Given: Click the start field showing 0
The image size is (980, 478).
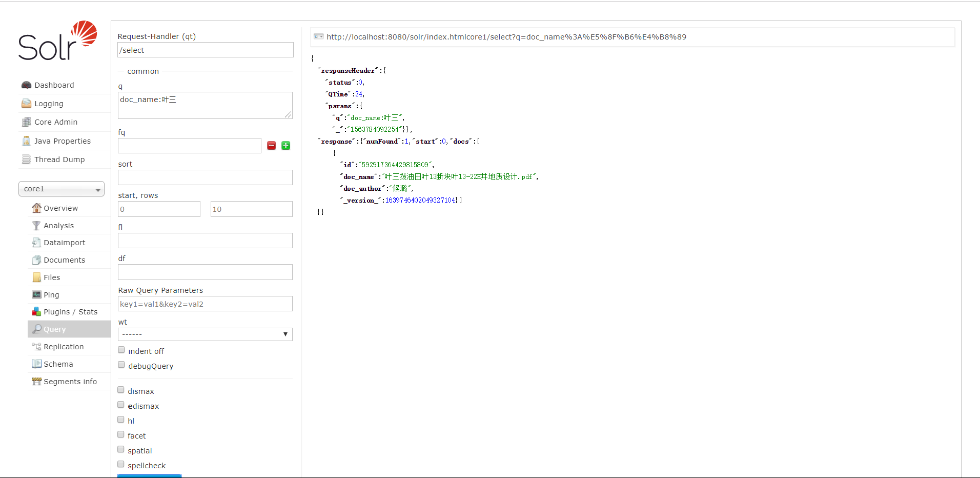Looking at the screenshot, I should pos(159,209).
